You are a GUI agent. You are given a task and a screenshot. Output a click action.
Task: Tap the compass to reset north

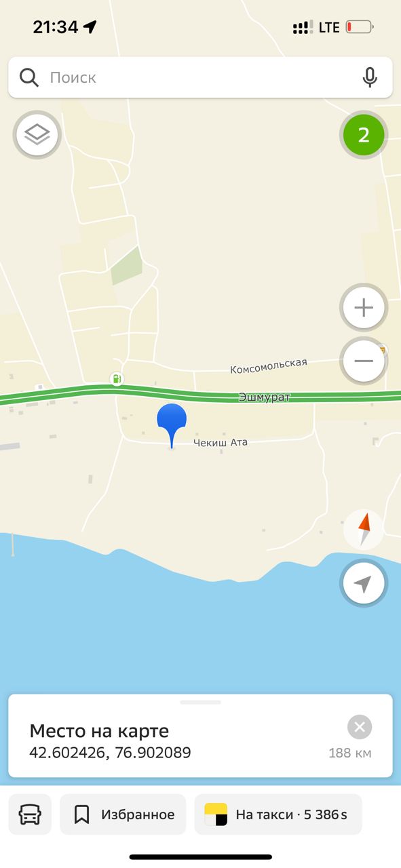(364, 530)
